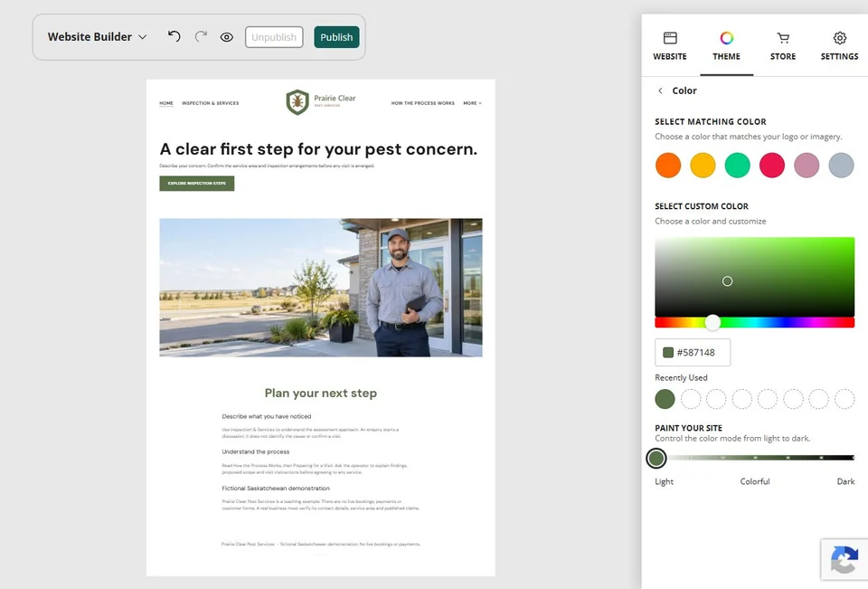The image size is (868, 589).
Task: Pick the green matching color
Action: coord(738,166)
